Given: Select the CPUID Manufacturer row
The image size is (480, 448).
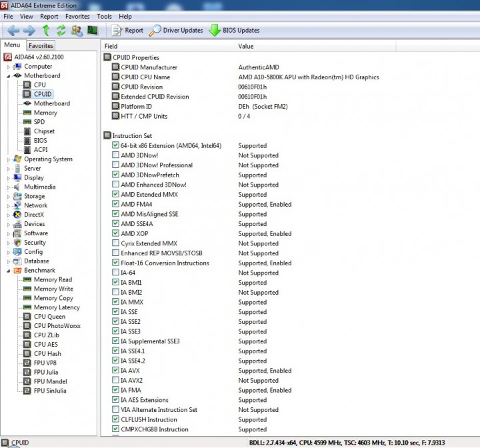Looking at the screenshot, I should click(149, 67).
